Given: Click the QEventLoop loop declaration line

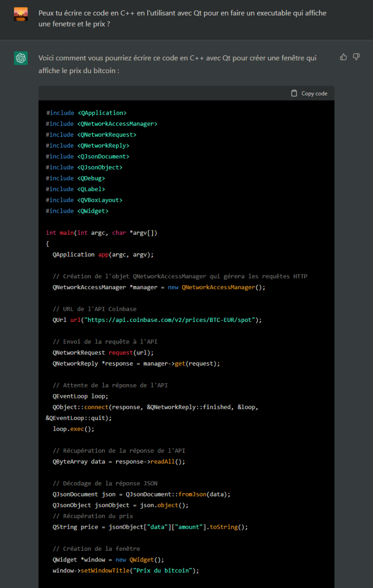Looking at the screenshot, I should pyautogui.click(x=80, y=396).
